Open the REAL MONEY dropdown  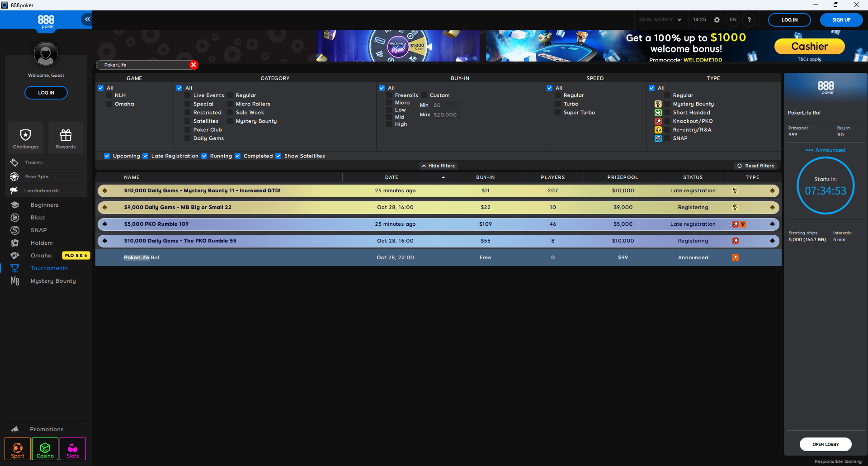click(660, 19)
